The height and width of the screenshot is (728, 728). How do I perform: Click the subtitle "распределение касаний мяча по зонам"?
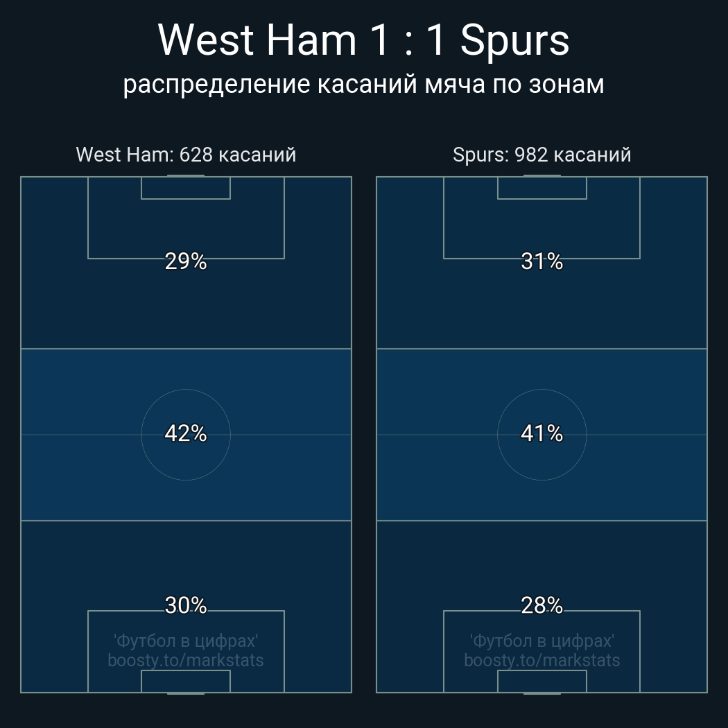[363, 84]
